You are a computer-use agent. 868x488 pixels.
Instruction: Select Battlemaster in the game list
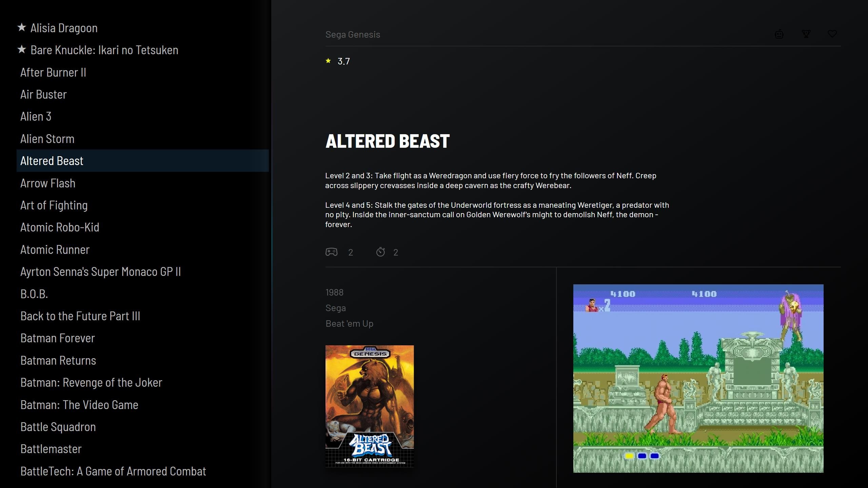pyautogui.click(x=51, y=449)
